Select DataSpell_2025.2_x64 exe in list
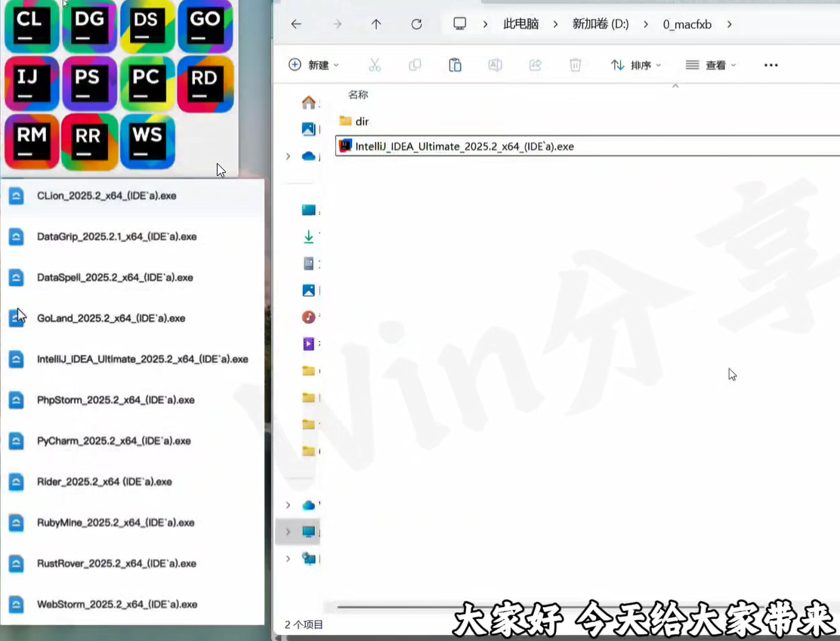The height and width of the screenshot is (641, 840). pyautogui.click(x=132, y=277)
